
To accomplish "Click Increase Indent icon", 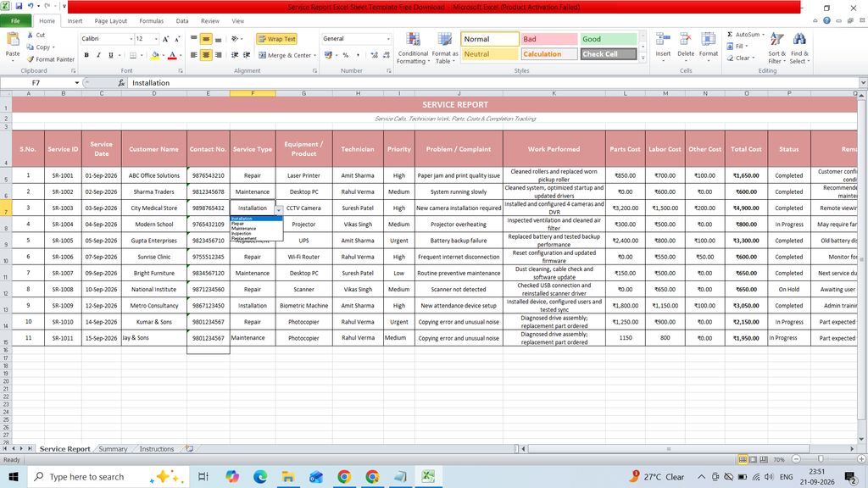I will (247, 55).
